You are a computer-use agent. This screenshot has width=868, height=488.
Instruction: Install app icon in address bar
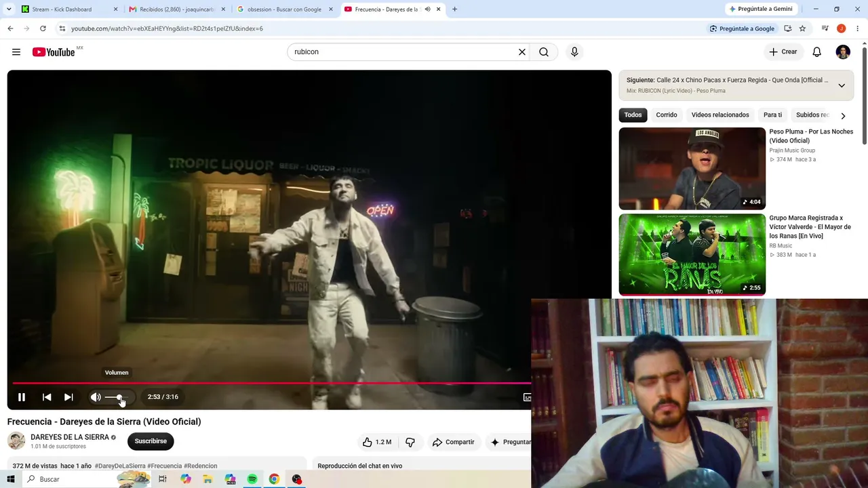coord(787,28)
